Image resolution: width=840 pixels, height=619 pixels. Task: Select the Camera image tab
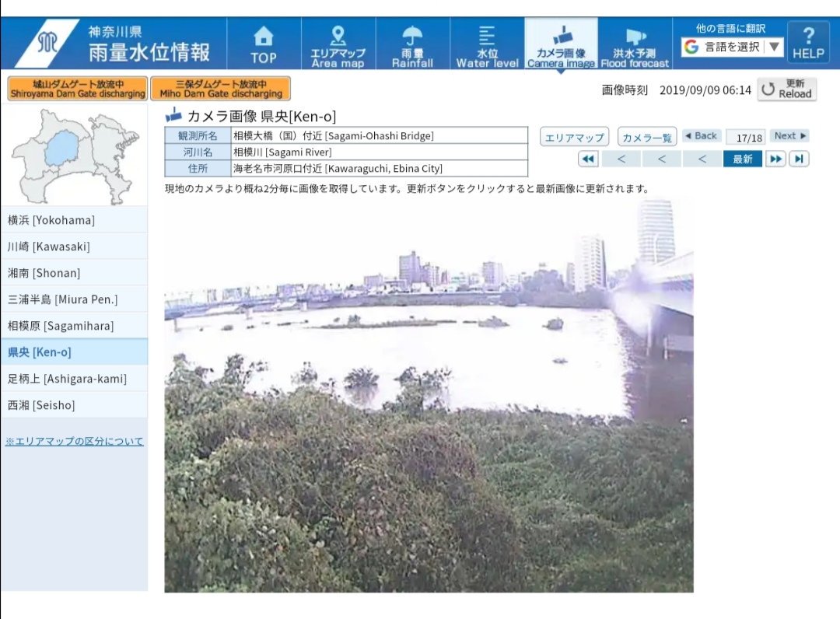click(x=561, y=44)
